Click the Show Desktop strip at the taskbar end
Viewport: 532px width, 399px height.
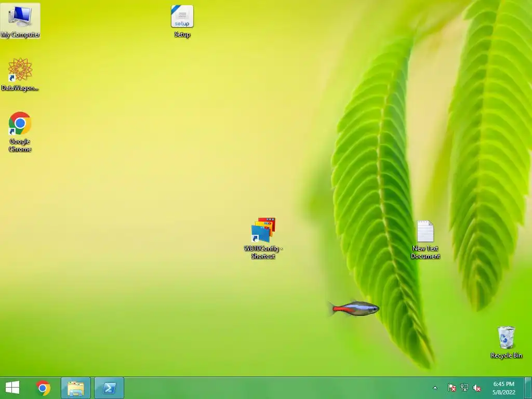point(528,388)
